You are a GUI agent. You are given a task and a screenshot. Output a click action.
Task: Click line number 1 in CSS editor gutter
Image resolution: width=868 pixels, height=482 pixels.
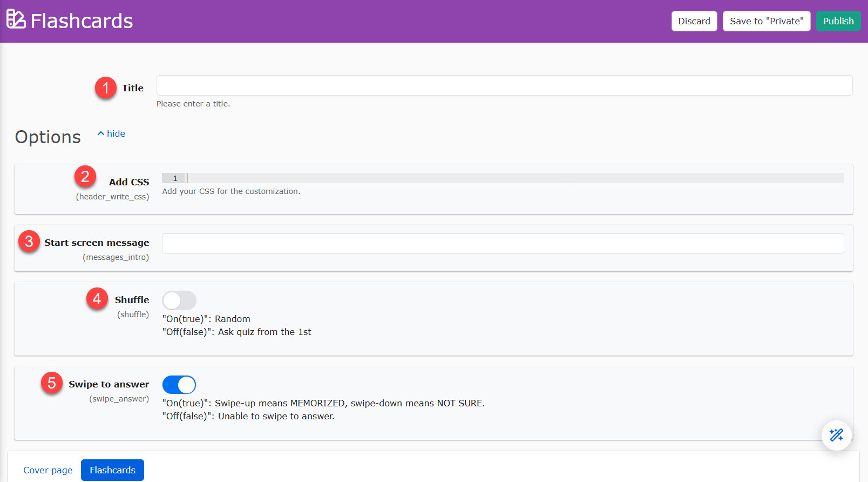tap(175, 178)
